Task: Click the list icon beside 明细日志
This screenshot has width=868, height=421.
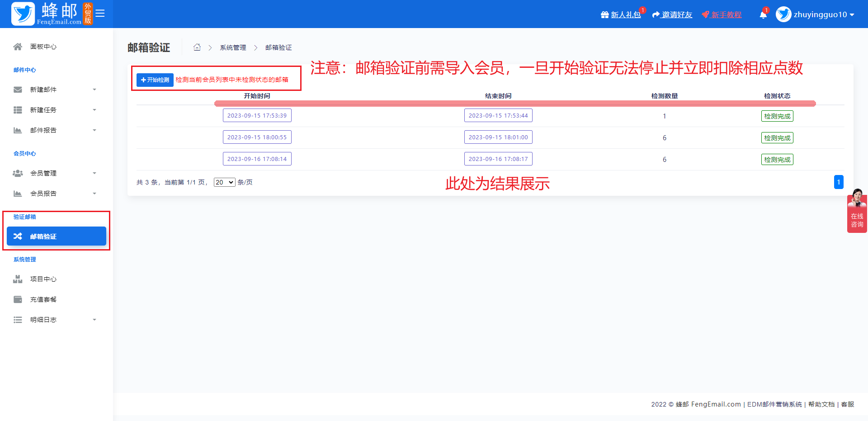Action: (x=18, y=320)
